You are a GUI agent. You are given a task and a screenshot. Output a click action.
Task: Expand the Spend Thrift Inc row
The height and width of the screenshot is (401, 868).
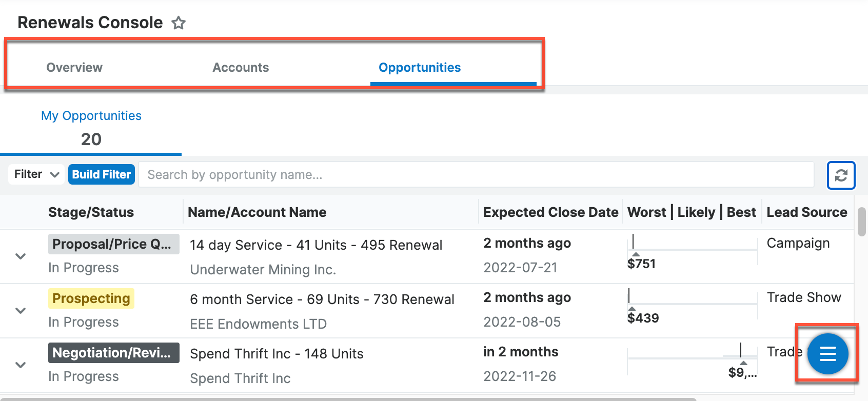tap(21, 365)
